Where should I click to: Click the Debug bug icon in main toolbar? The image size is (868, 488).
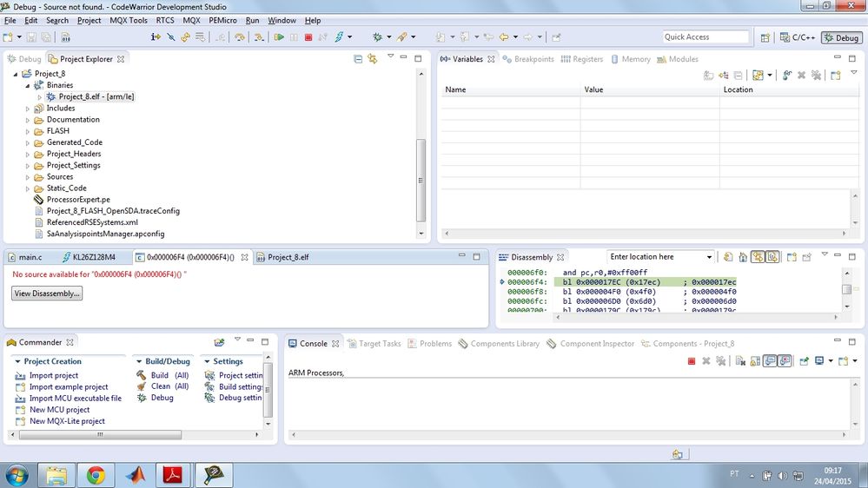[378, 37]
